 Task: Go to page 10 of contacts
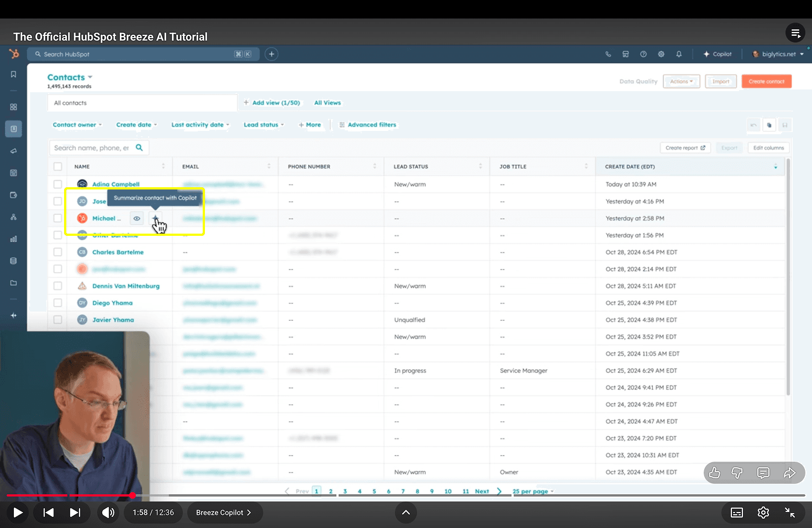448,491
